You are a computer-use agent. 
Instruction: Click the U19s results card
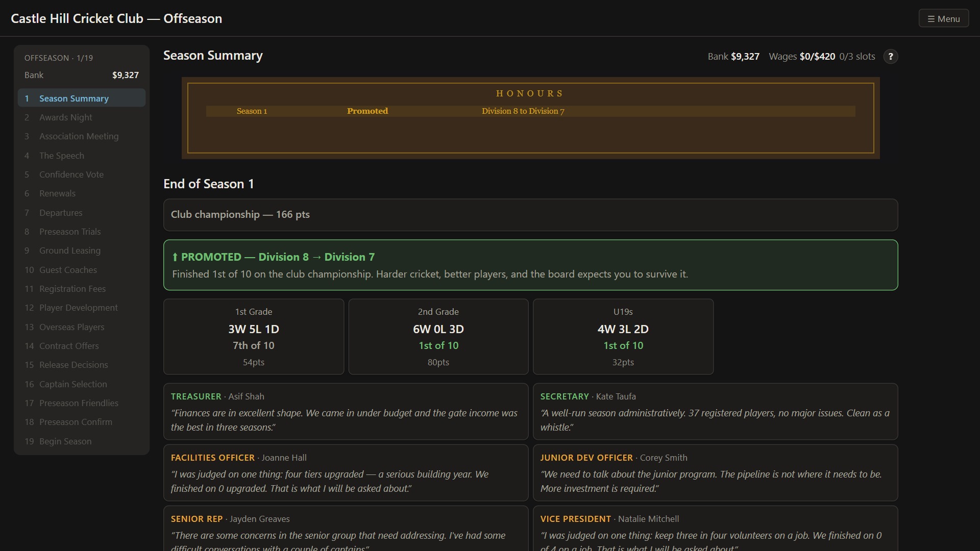pyautogui.click(x=623, y=337)
